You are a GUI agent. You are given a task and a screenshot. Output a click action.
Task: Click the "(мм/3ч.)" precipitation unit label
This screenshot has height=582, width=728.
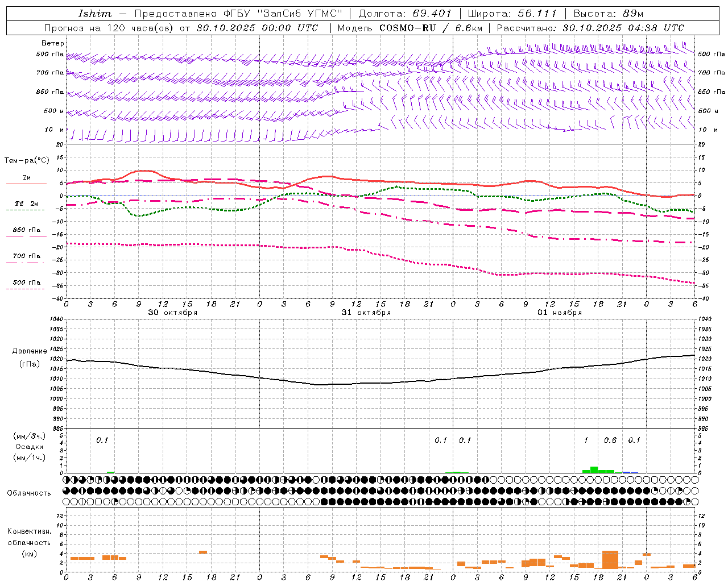(x=29, y=436)
